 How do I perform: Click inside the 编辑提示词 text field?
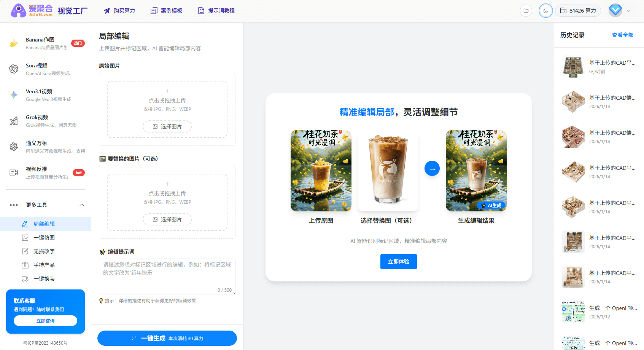click(x=167, y=274)
